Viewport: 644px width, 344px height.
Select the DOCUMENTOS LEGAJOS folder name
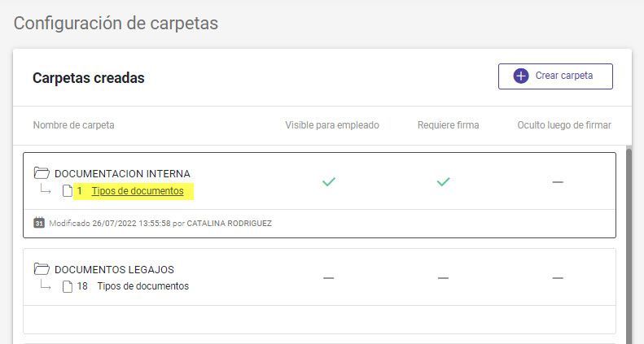(x=114, y=269)
